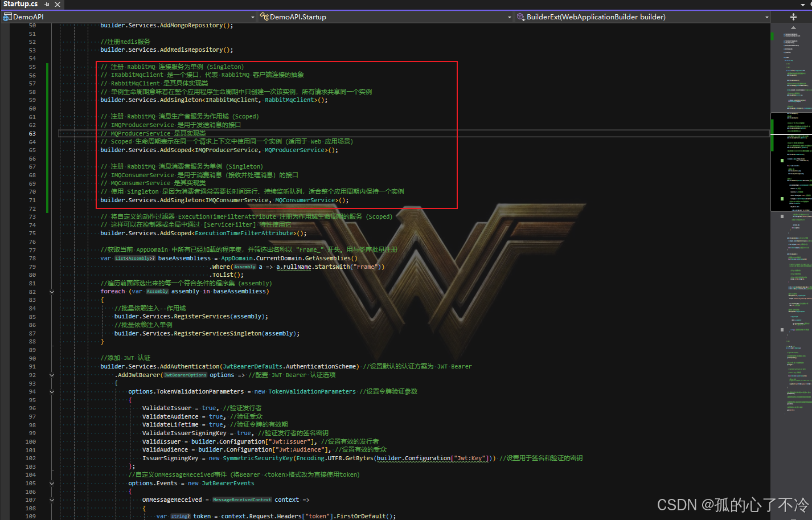Click GetAssemblies on line 78

(x=328, y=259)
